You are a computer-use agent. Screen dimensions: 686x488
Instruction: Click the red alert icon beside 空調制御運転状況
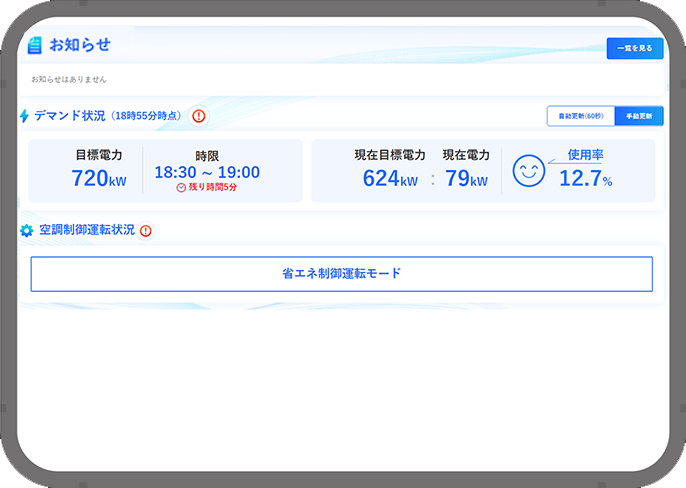pyautogui.click(x=146, y=231)
